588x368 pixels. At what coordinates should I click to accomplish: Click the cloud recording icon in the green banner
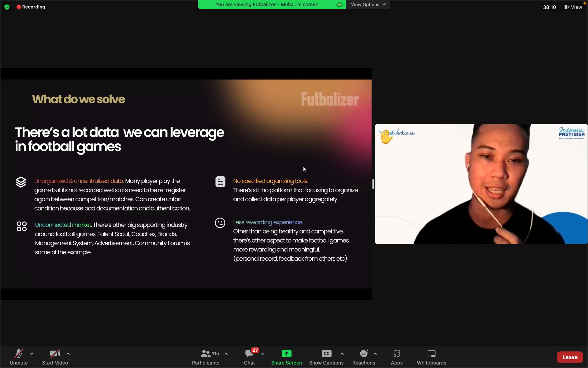[x=339, y=4]
